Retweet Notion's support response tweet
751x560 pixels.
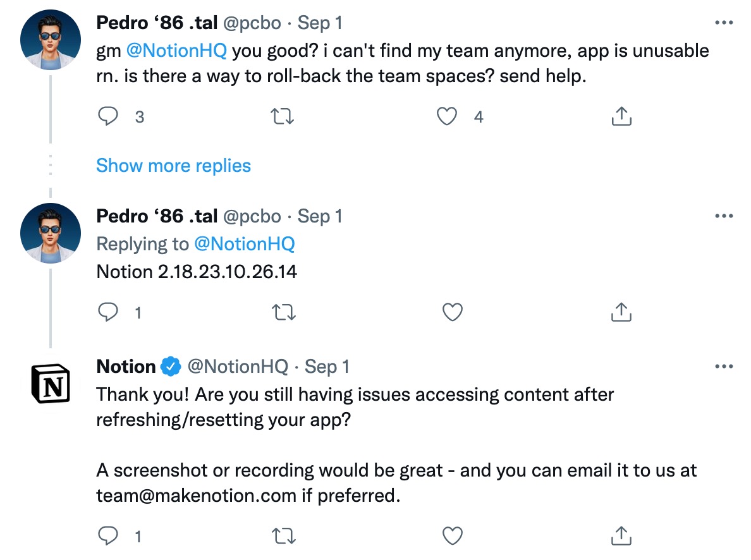click(283, 537)
